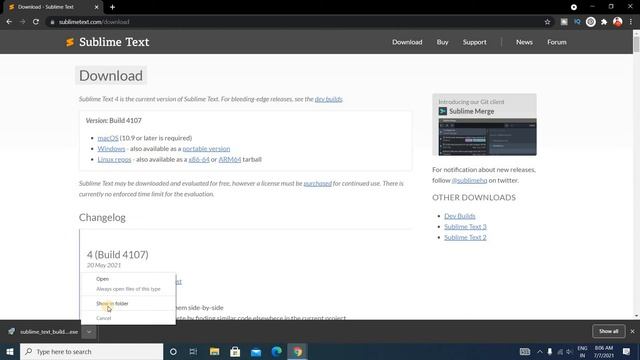Open Microsoft Edge from taskbar

[x=277, y=351]
